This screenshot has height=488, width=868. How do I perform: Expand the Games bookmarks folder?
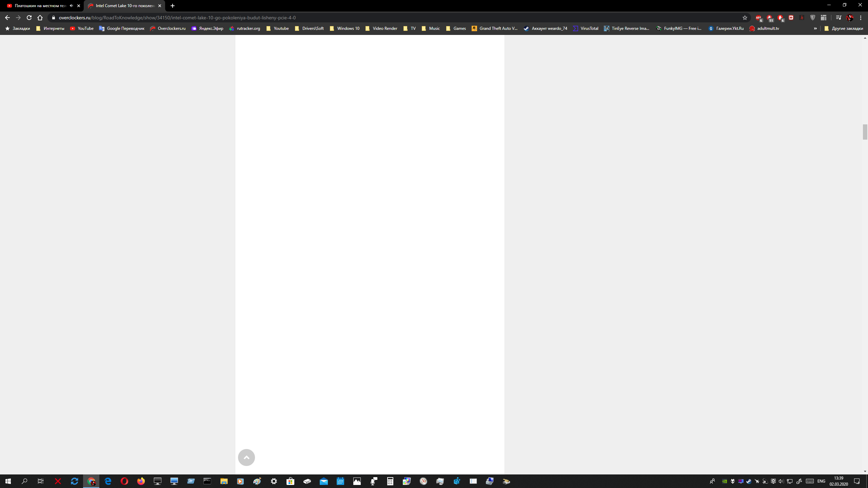(x=456, y=28)
